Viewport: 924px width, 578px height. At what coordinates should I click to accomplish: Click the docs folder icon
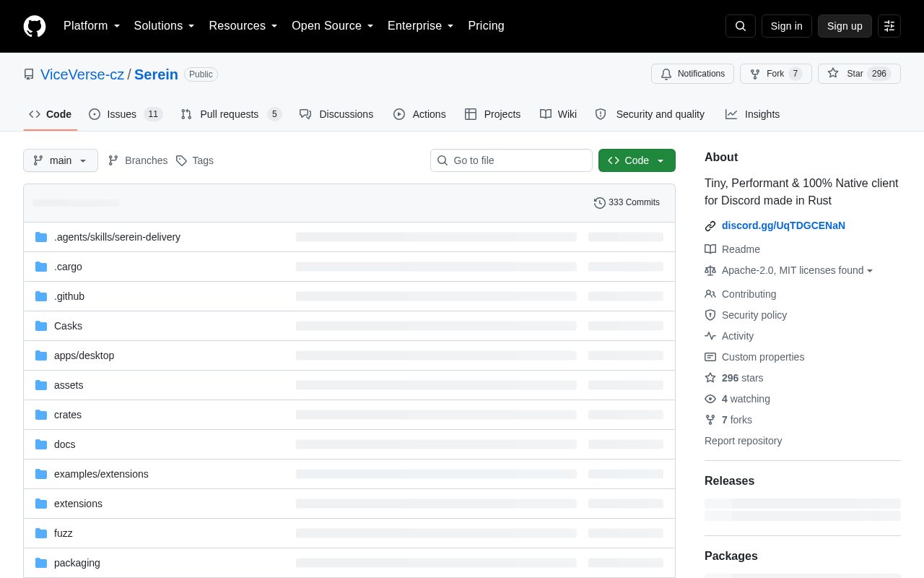(x=41, y=444)
